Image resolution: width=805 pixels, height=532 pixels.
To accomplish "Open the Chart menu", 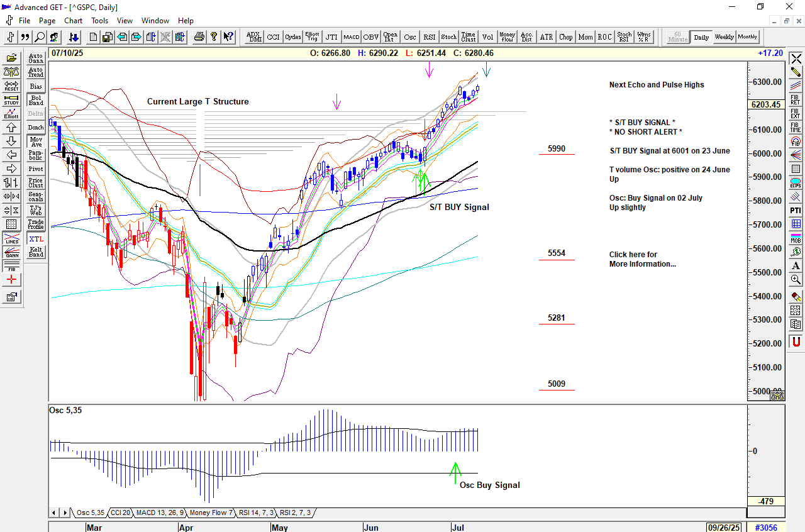I will point(73,20).
